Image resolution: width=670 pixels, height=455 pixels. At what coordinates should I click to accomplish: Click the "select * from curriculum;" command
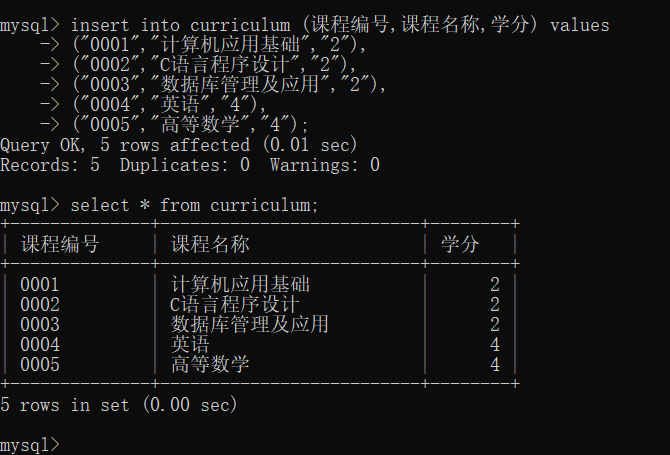(x=194, y=205)
